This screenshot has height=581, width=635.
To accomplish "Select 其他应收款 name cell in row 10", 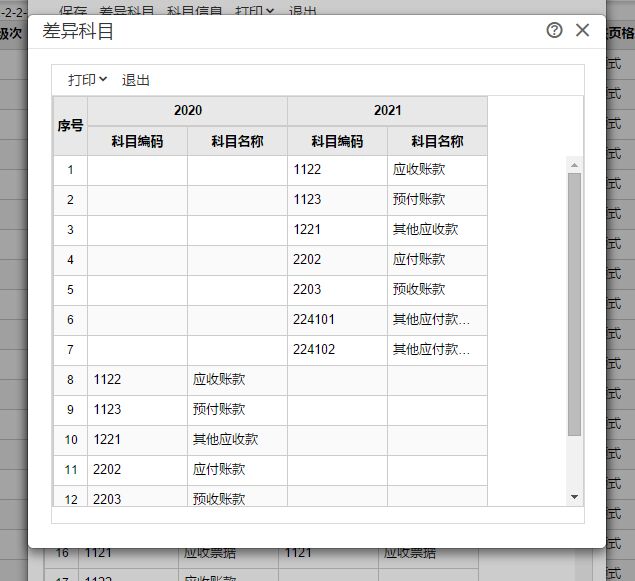I will (237, 440).
